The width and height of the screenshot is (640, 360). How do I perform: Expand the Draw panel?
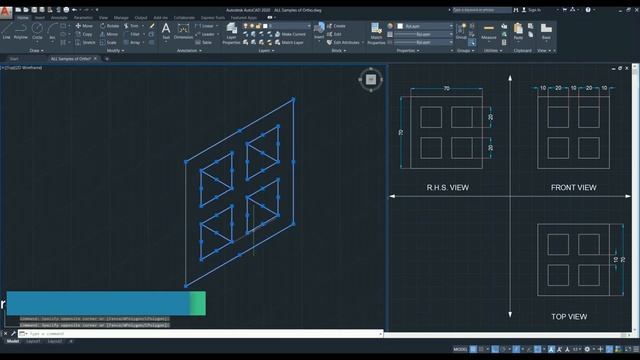click(36, 51)
